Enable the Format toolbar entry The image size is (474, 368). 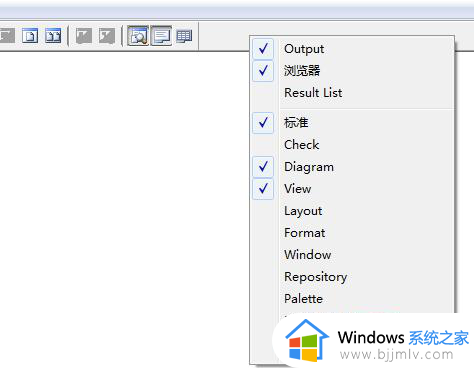click(353, 233)
